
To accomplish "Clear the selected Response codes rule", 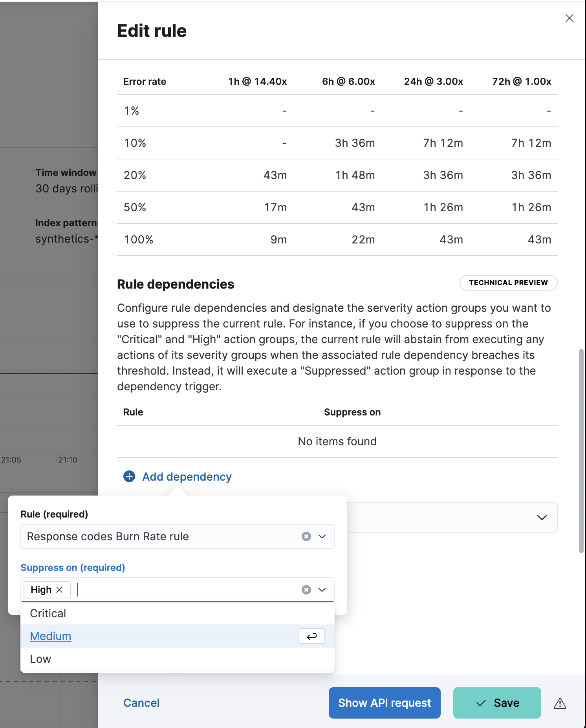I will click(306, 536).
